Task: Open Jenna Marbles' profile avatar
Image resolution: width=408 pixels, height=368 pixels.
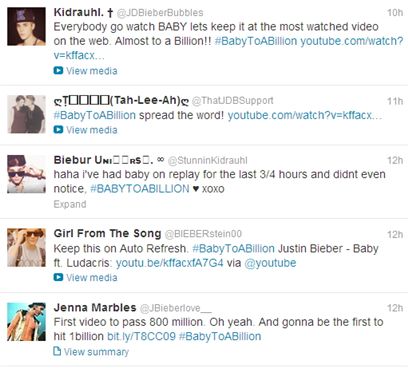Action: [26, 322]
